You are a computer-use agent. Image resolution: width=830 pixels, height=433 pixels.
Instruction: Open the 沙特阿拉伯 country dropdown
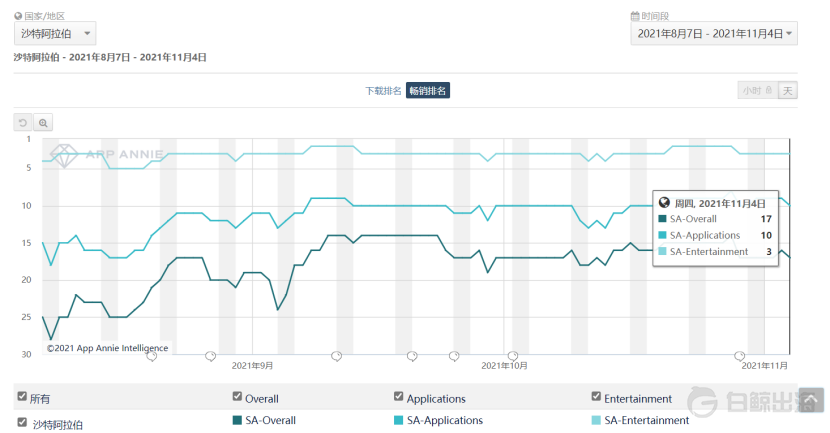(56, 34)
